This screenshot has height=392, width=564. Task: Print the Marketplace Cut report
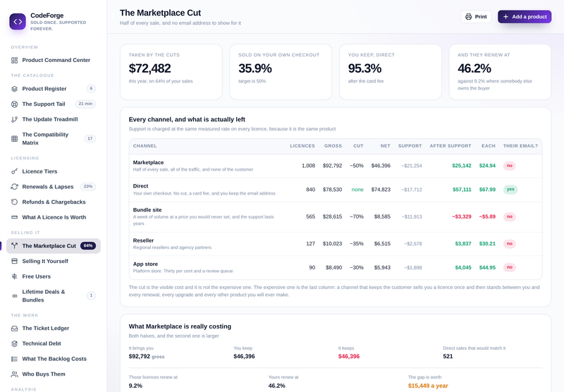tap(476, 16)
